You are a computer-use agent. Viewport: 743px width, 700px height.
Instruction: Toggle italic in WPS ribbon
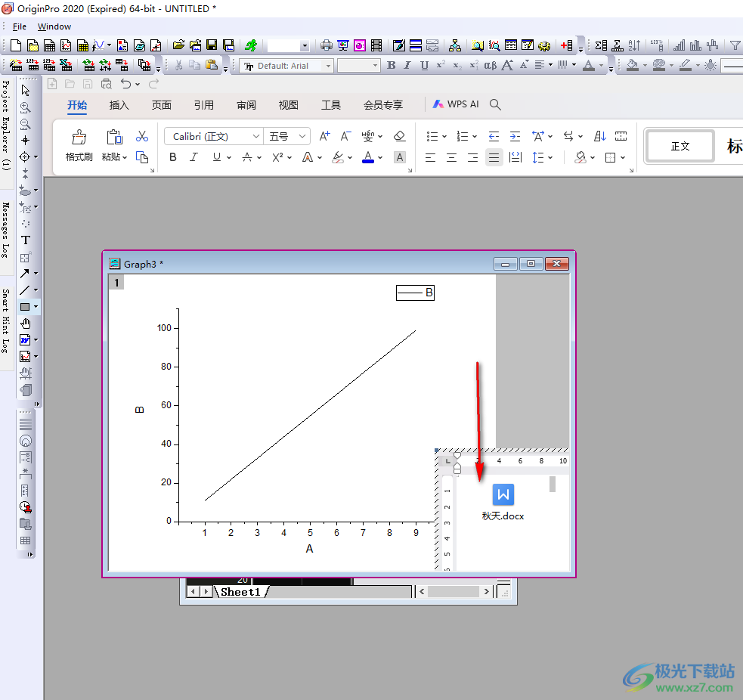point(193,157)
